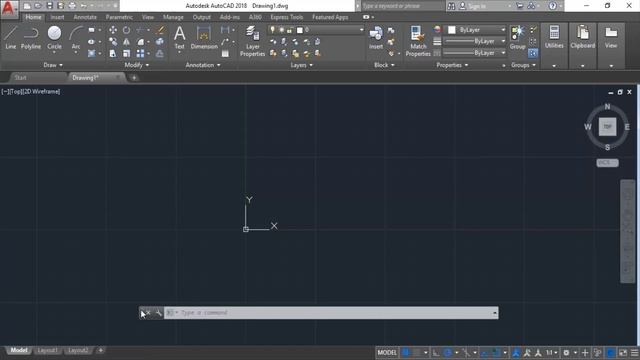The image size is (640, 360).
Task: Switch to the Layout1 tab
Action: [x=47, y=351]
